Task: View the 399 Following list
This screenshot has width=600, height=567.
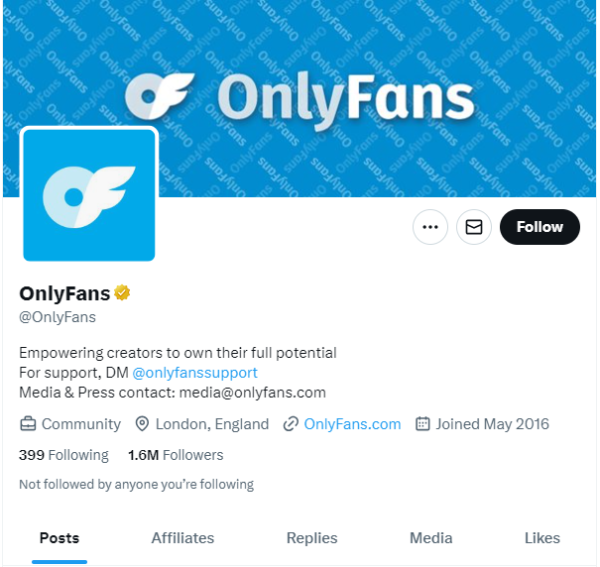Action: 64,455
